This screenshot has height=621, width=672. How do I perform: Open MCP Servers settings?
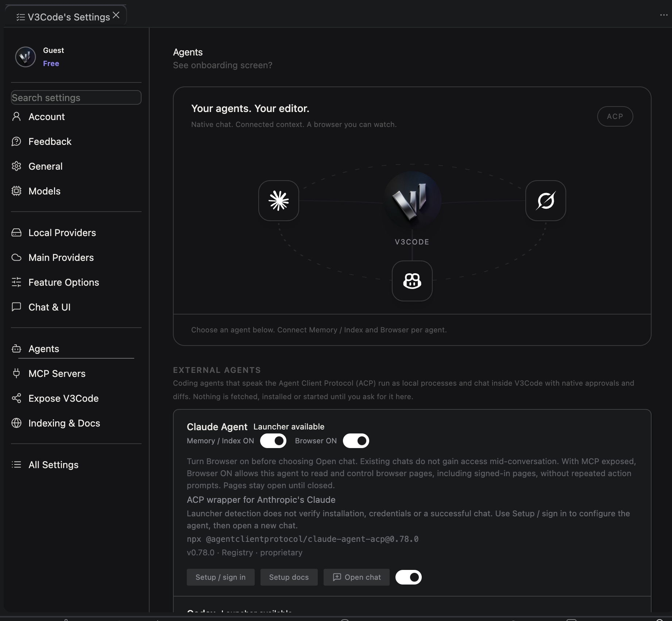click(76, 374)
